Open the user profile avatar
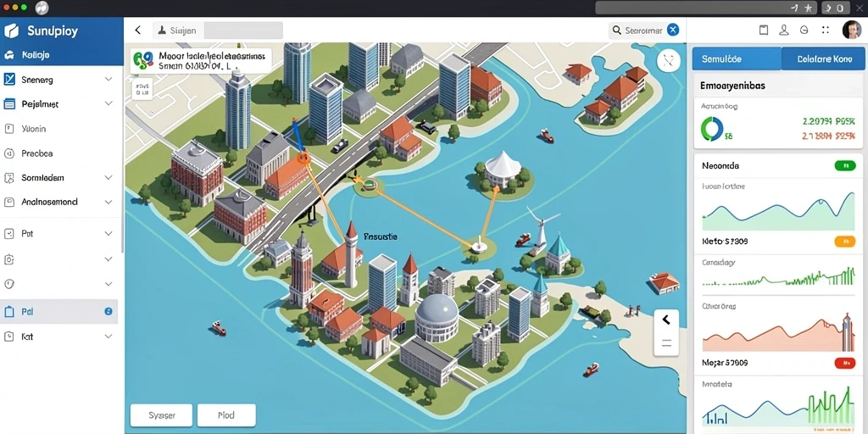 [851, 30]
